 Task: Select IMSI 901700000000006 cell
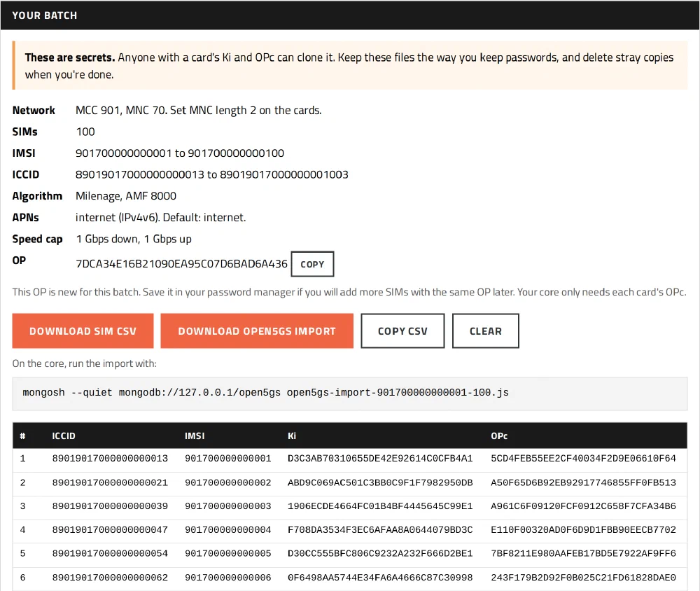(227, 578)
